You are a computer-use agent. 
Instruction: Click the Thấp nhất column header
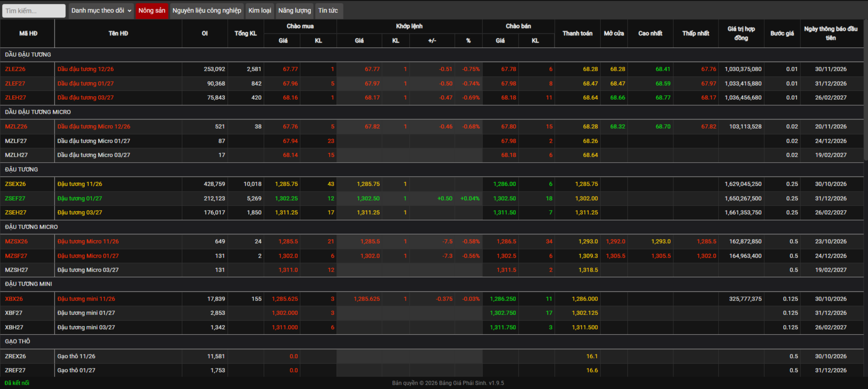(x=696, y=34)
